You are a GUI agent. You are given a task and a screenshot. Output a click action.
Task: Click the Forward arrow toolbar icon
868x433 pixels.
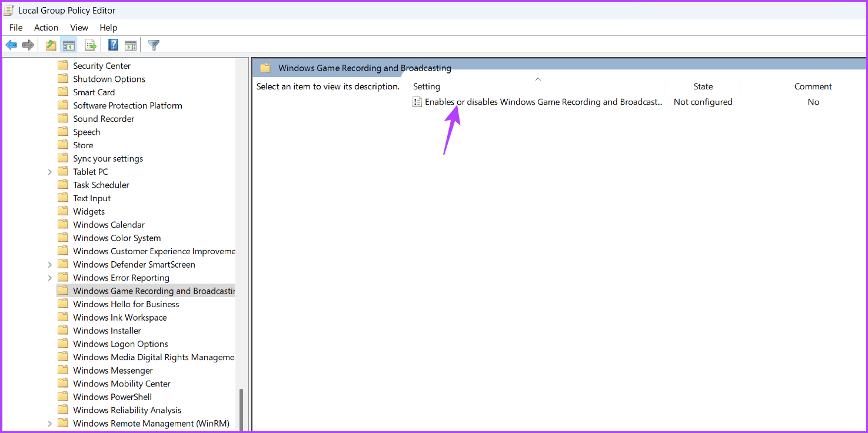[x=28, y=45]
